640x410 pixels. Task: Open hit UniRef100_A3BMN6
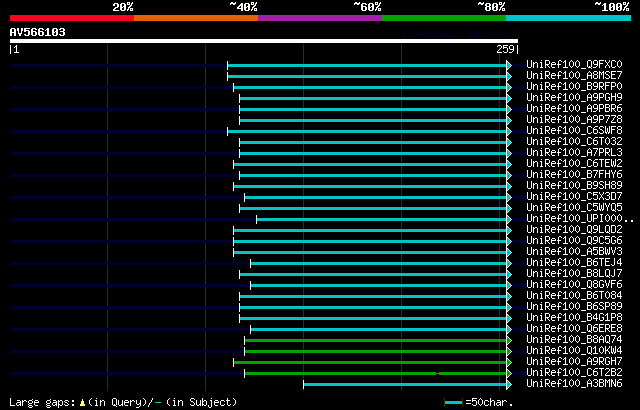tap(574, 384)
